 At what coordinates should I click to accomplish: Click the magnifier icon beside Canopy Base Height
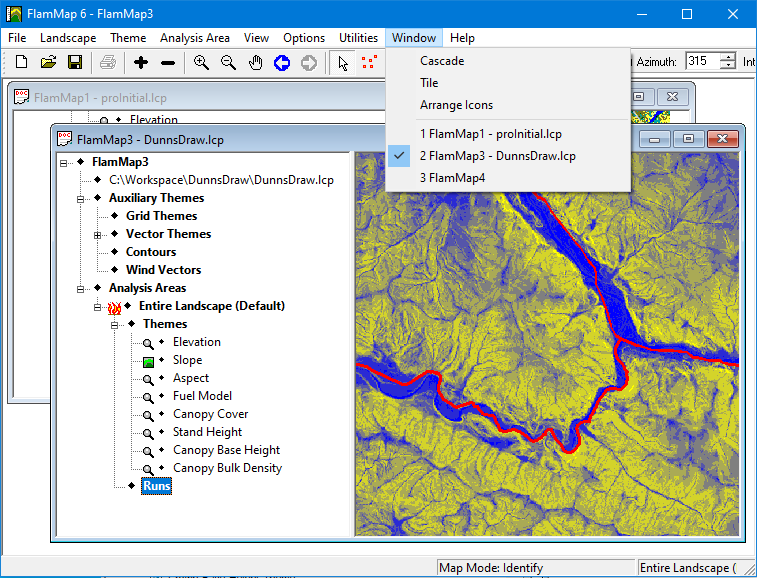[148, 451]
